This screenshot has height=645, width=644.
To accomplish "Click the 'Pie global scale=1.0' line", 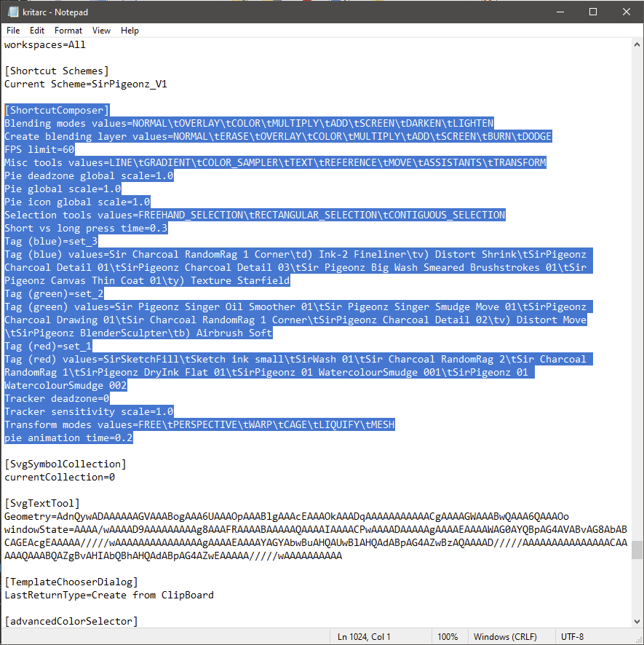I will pos(63,189).
